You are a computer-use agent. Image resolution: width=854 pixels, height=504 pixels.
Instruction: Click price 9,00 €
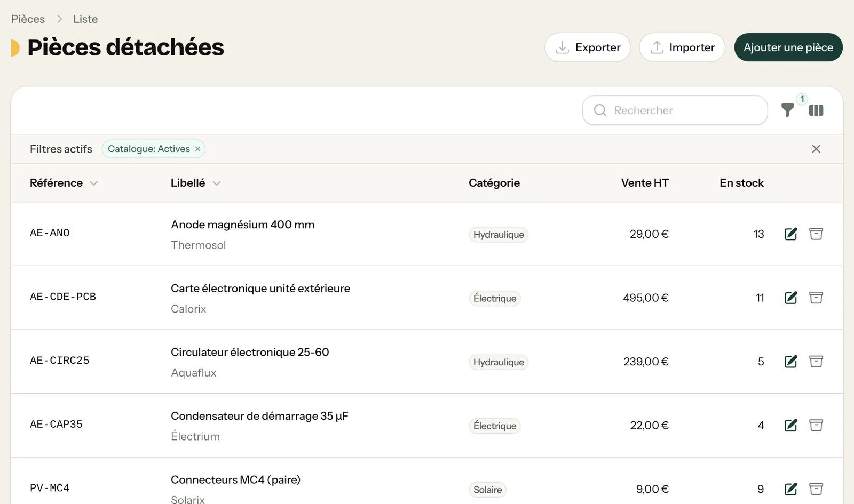click(x=652, y=489)
